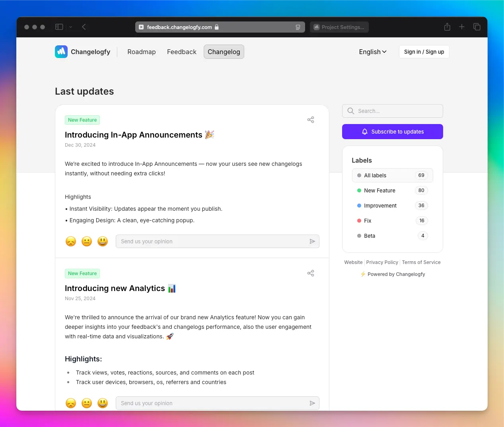
Task: Expand the sidebar dropdown chevron in toolbar
Action: (70, 27)
